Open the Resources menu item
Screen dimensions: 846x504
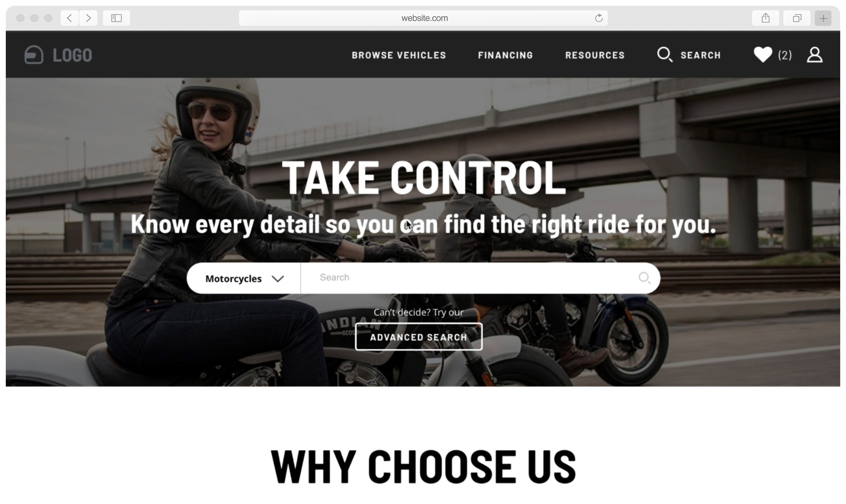point(595,55)
